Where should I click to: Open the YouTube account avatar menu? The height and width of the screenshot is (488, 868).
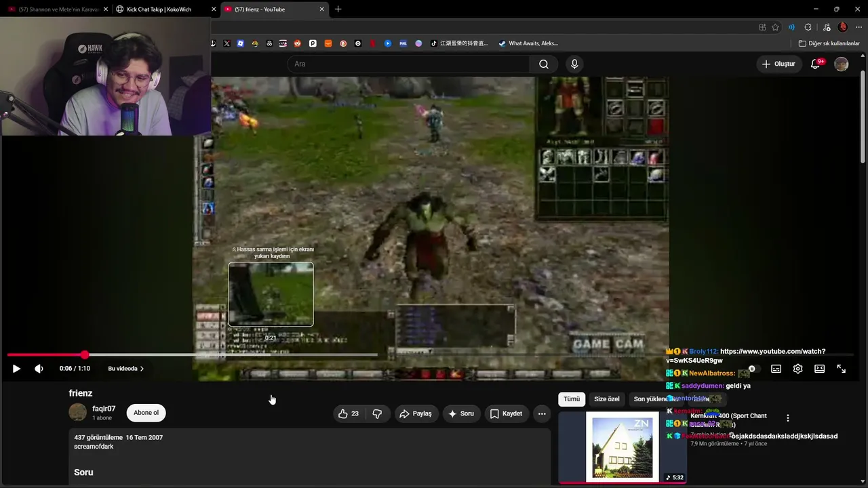[x=842, y=64]
